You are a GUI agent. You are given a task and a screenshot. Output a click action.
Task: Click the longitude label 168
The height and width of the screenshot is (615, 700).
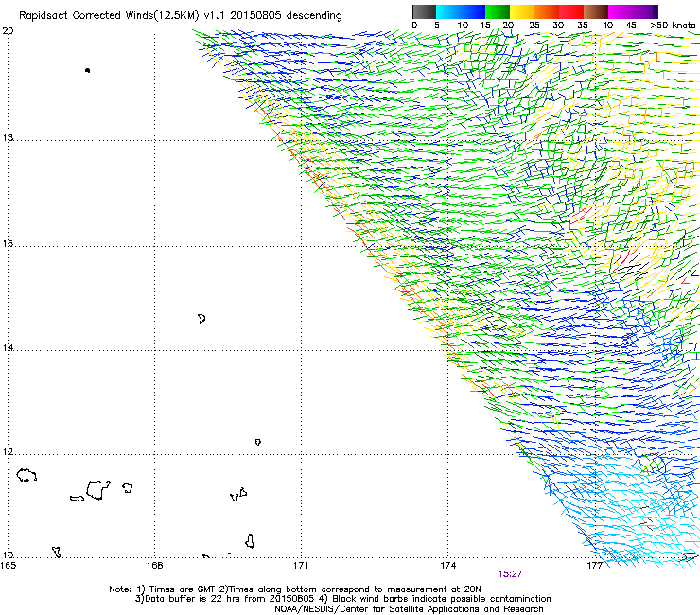[x=154, y=566]
